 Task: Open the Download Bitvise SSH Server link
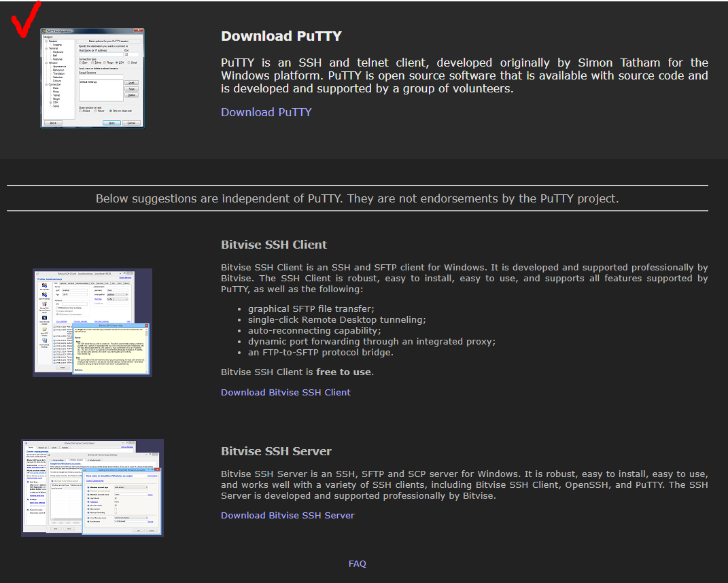tap(288, 515)
